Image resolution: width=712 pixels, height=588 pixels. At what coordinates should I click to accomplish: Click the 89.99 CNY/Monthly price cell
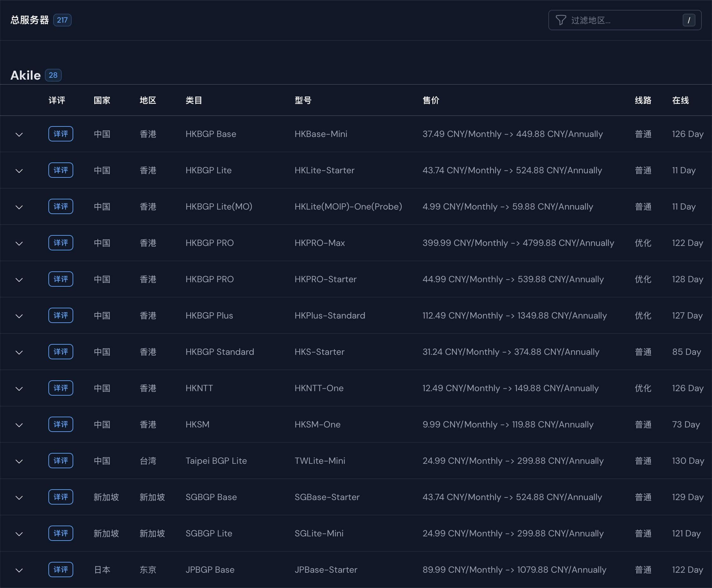coord(514,570)
